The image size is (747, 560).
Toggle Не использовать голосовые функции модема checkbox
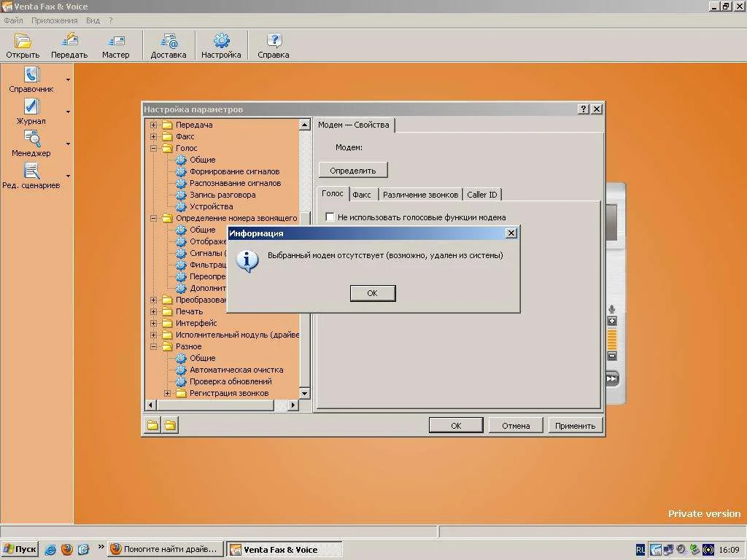pyautogui.click(x=330, y=217)
